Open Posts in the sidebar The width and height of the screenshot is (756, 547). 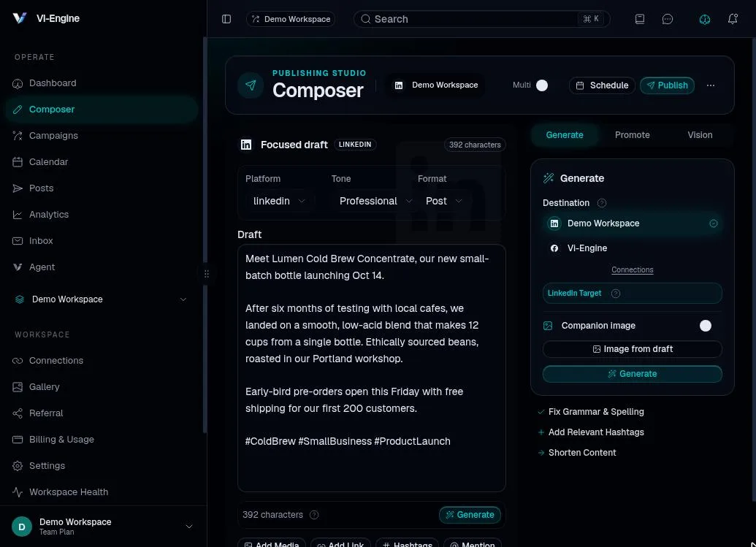[101, 188]
